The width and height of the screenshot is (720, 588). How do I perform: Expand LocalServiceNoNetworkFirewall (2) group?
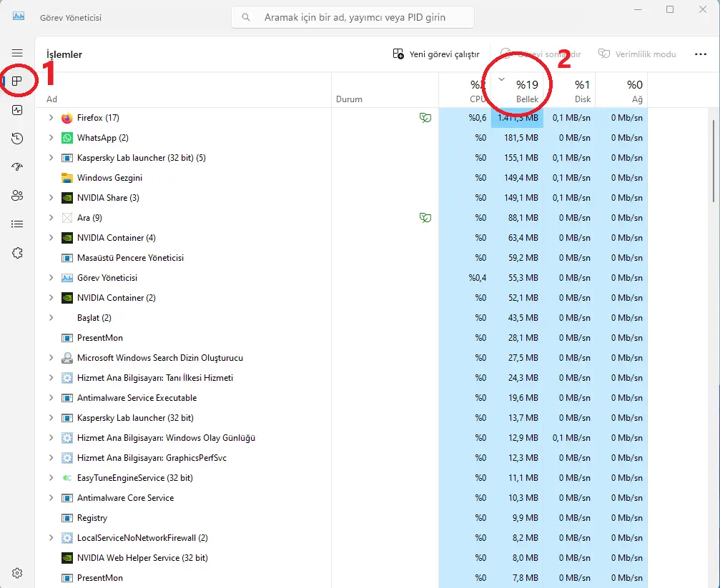(x=51, y=538)
